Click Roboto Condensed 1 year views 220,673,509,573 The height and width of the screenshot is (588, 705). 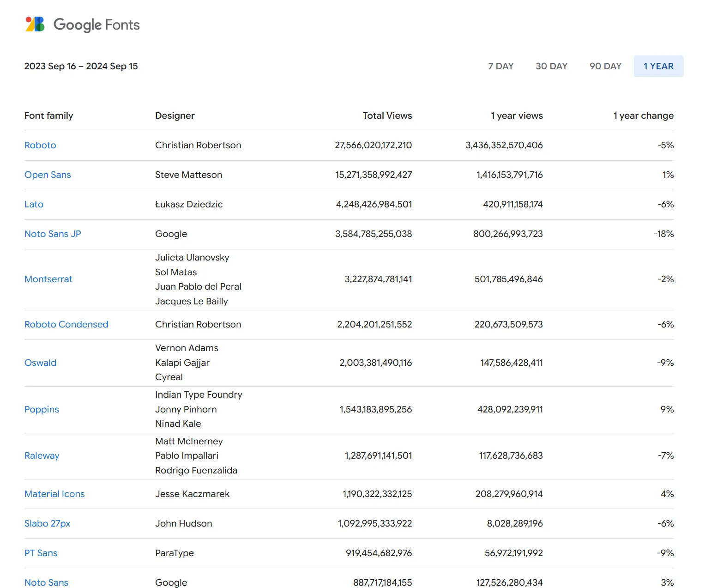[x=509, y=324]
